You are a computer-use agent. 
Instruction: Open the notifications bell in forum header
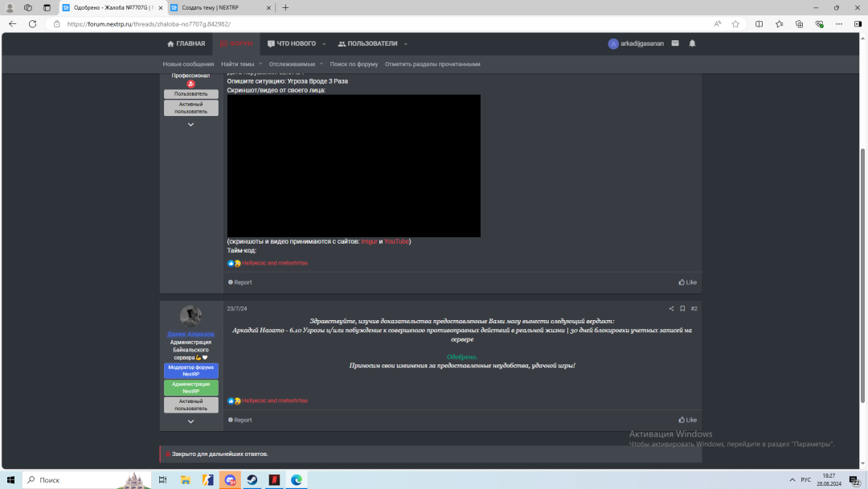pyautogui.click(x=692, y=43)
